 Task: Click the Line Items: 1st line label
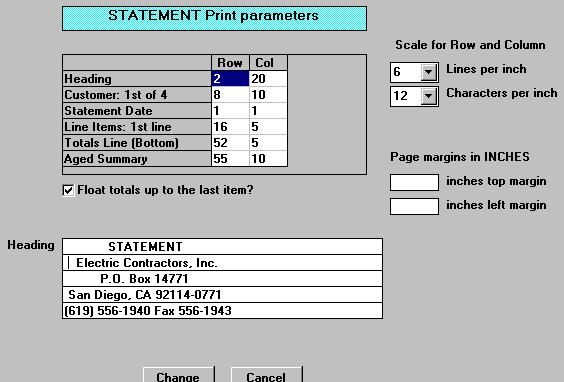137,127
